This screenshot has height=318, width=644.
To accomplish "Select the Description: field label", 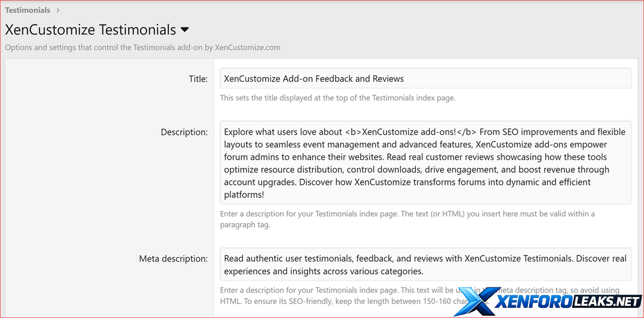I will point(184,132).
